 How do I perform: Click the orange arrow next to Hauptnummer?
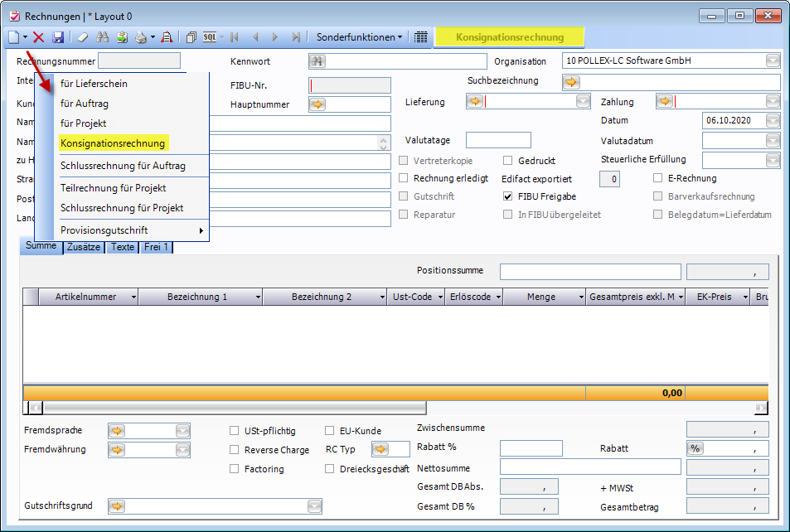tap(317, 104)
